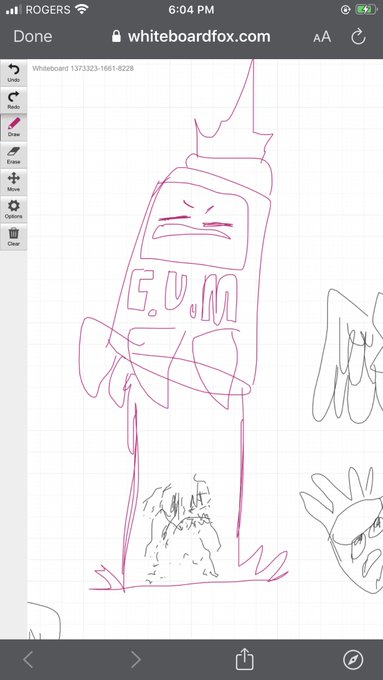Screen dimensions: 383x680
Task: Select the Draw pencil tool
Action: [x=13, y=128]
